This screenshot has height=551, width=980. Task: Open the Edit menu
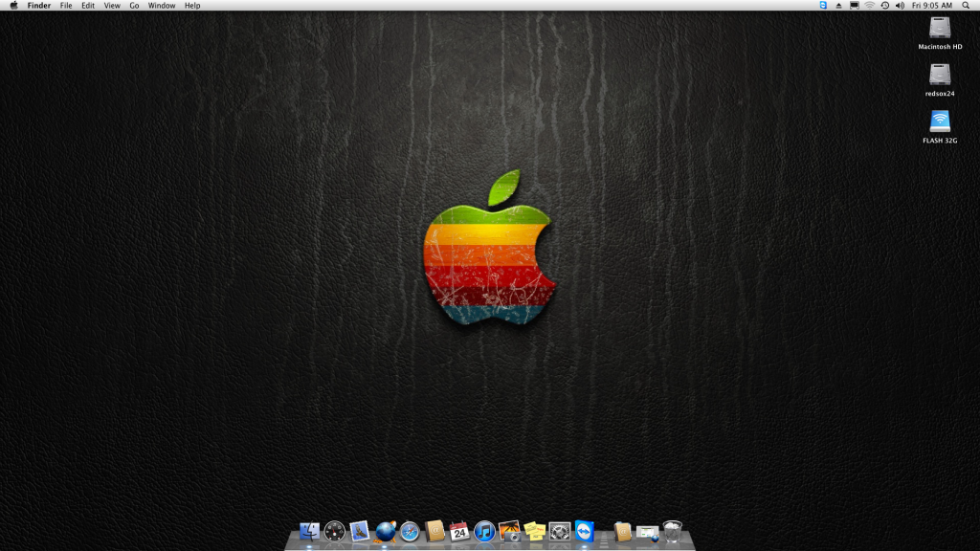click(x=88, y=5)
